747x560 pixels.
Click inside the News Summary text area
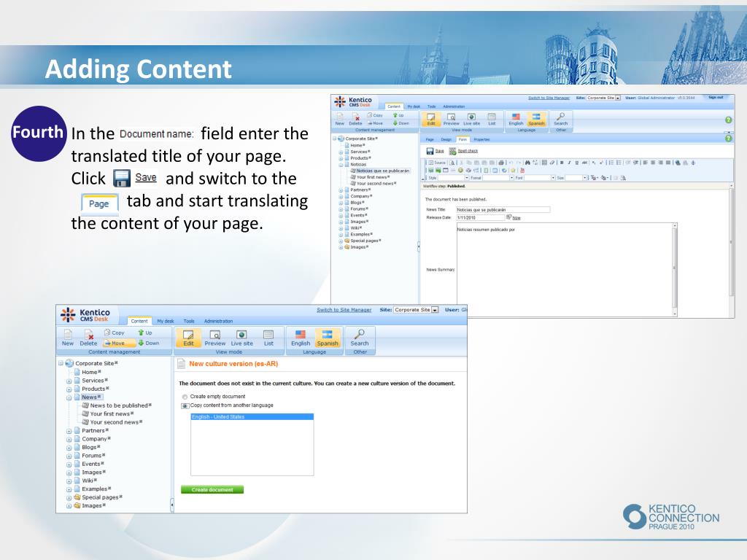tap(565, 269)
